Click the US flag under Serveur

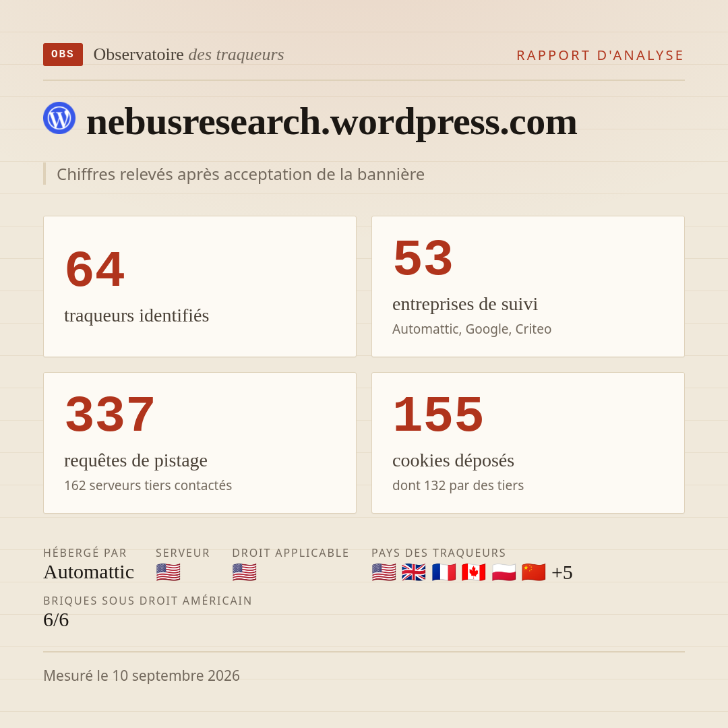[168, 572]
